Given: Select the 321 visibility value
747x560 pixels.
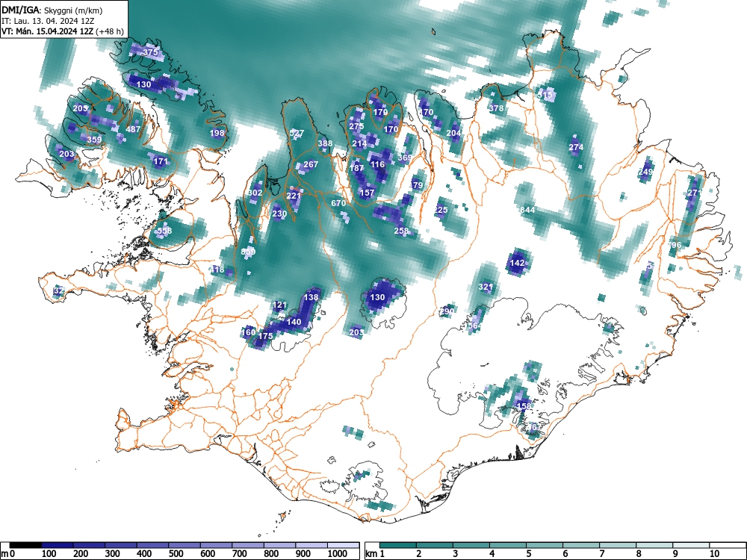Looking at the screenshot, I should coord(486,287).
